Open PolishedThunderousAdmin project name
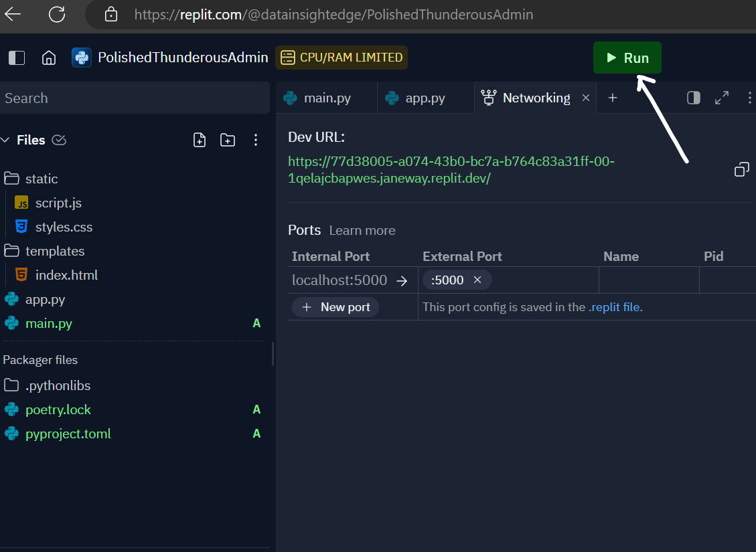The image size is (756, 552). point(183,58)
